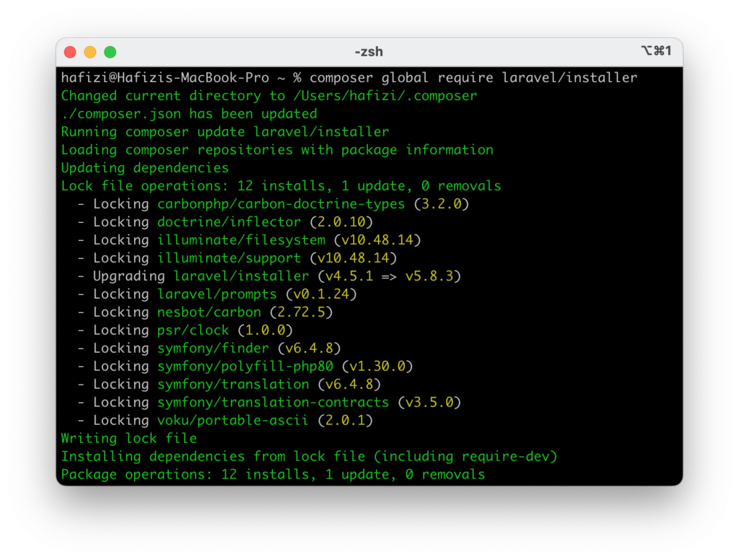Click version v6.4.8 of symfony/translation
This screenshot has height=560, width=739.
(x=349, y=384)
